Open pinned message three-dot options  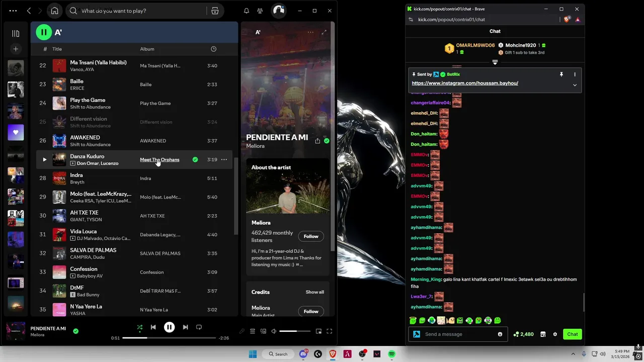tap(575, 74)
